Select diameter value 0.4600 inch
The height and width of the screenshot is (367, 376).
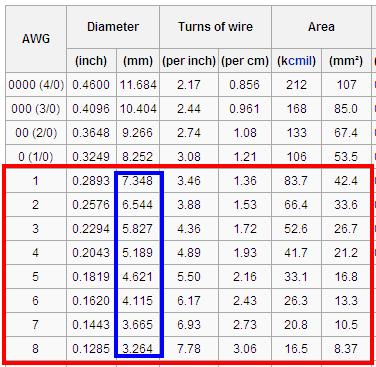click(x=91, y=85)
